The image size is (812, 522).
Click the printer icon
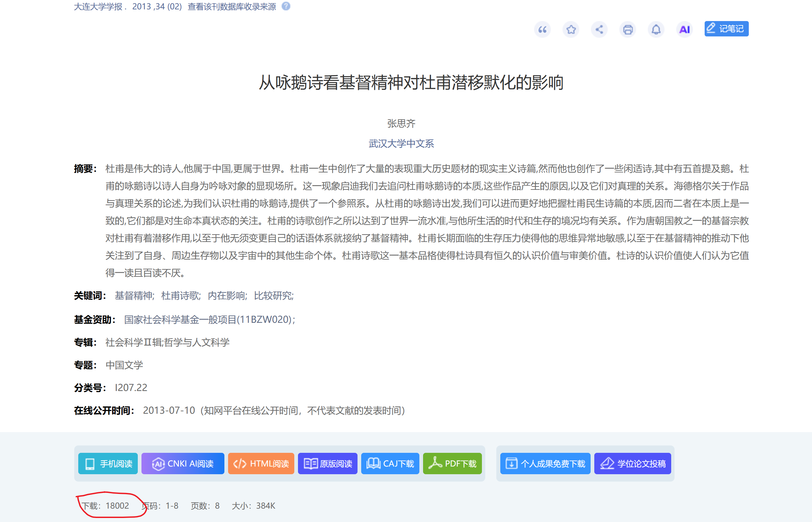click(627, 29)
